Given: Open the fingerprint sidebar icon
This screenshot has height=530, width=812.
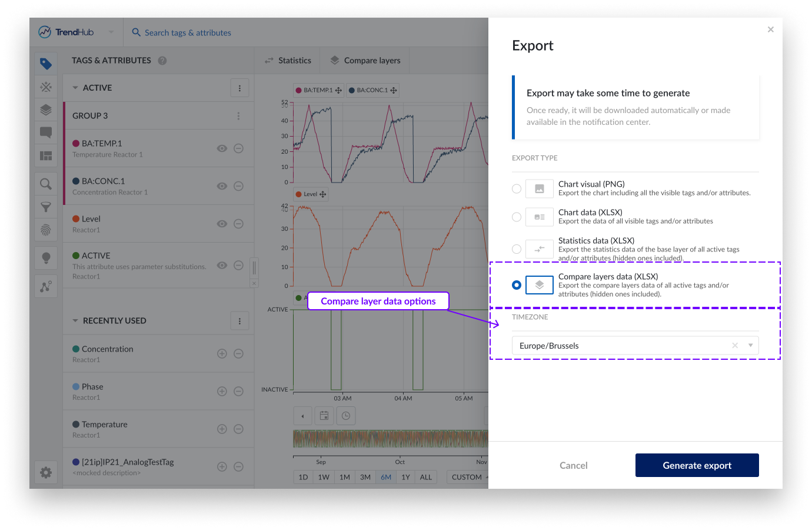Looking at the screenshot, I should point(46,230).
